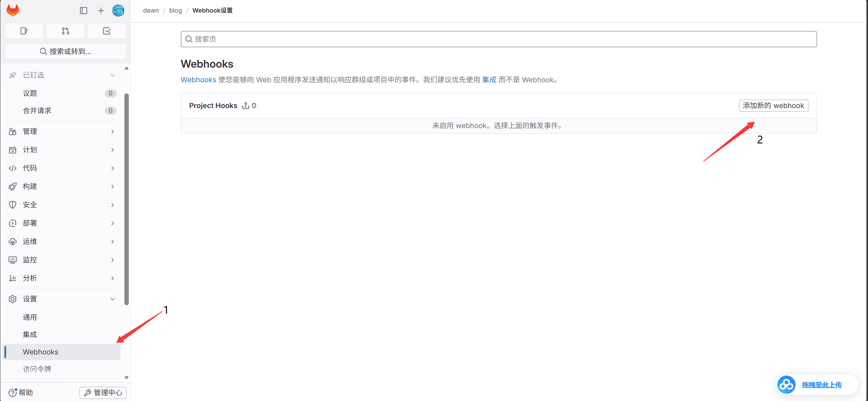Click blog in the breadcrumb
The width and height of the screenshot is (868, 401).
pos(175,11)
